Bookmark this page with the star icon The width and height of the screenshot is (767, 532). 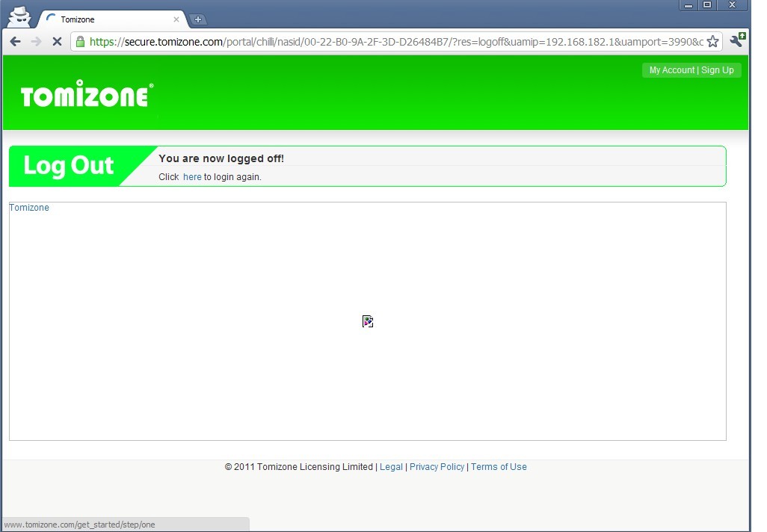(712, 42)
